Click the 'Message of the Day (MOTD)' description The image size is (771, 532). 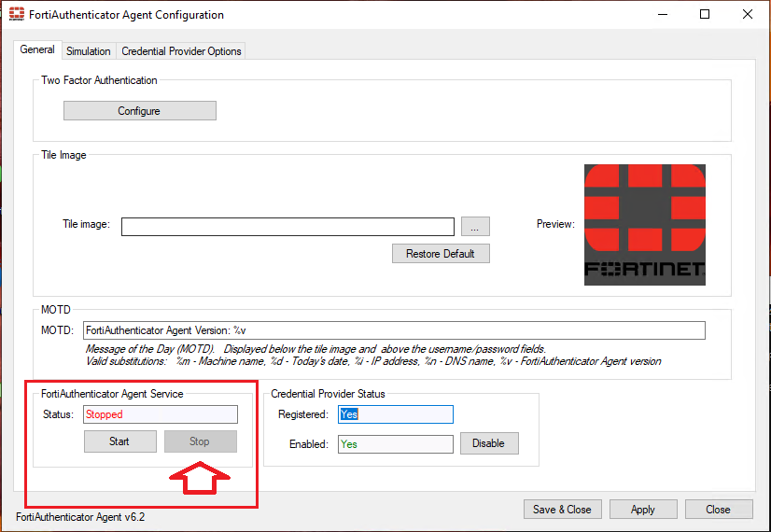[315, 349]
